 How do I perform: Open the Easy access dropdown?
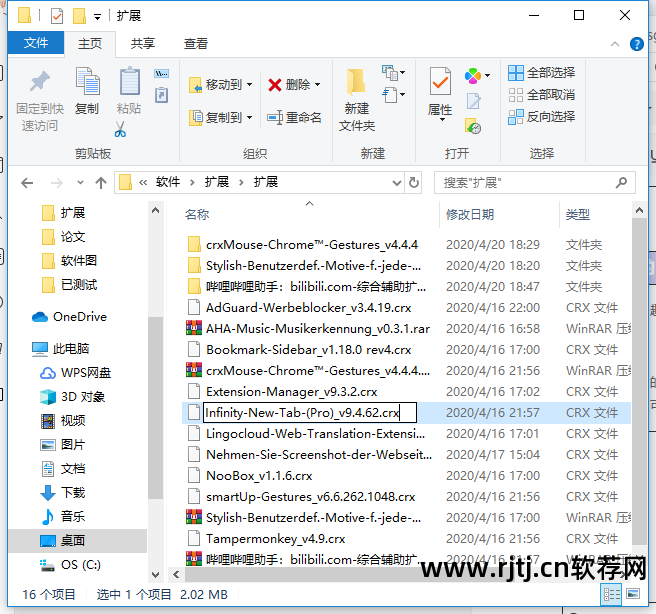(x=394, y=95)
